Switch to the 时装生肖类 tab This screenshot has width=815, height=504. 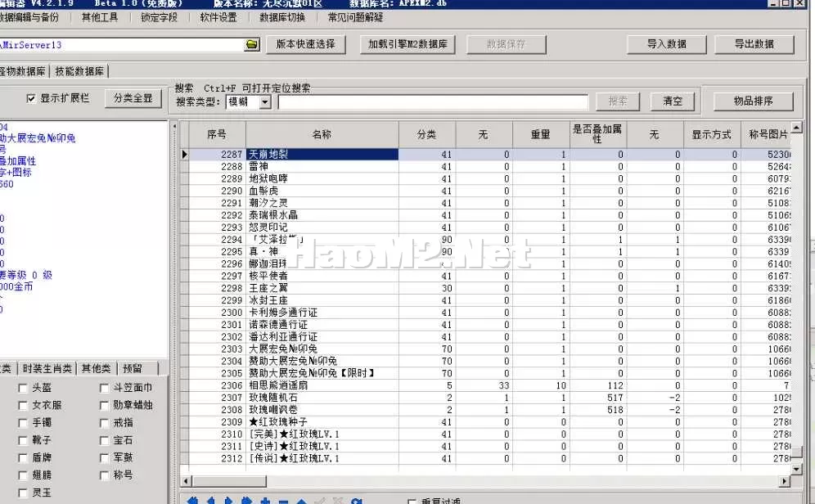47,368
